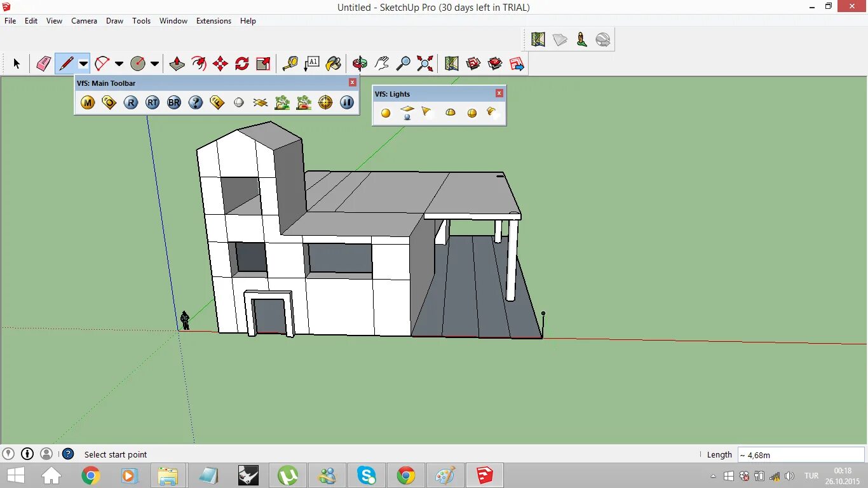Choose the Select arrow tool
Screen dimensions: 868x488
point(17,64)
